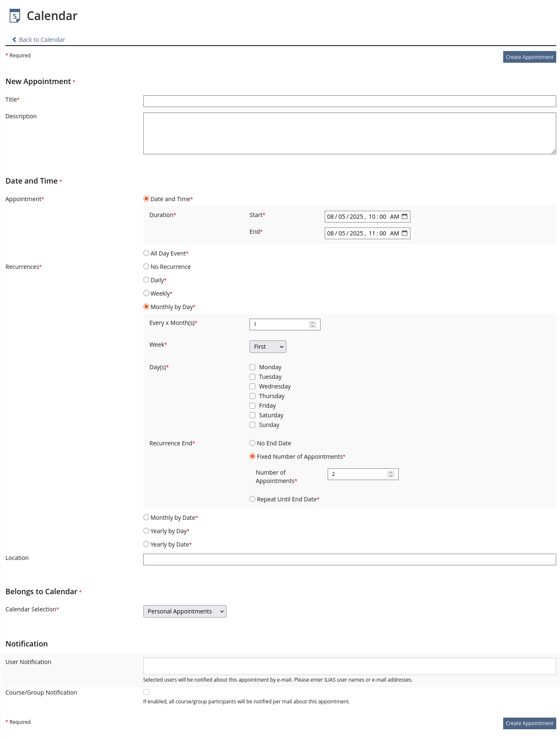Image resolution: width=560 pixels, height=741 pixels.
Task: Expand the Week dropdown showing First
Action: (x=267, y=347)
